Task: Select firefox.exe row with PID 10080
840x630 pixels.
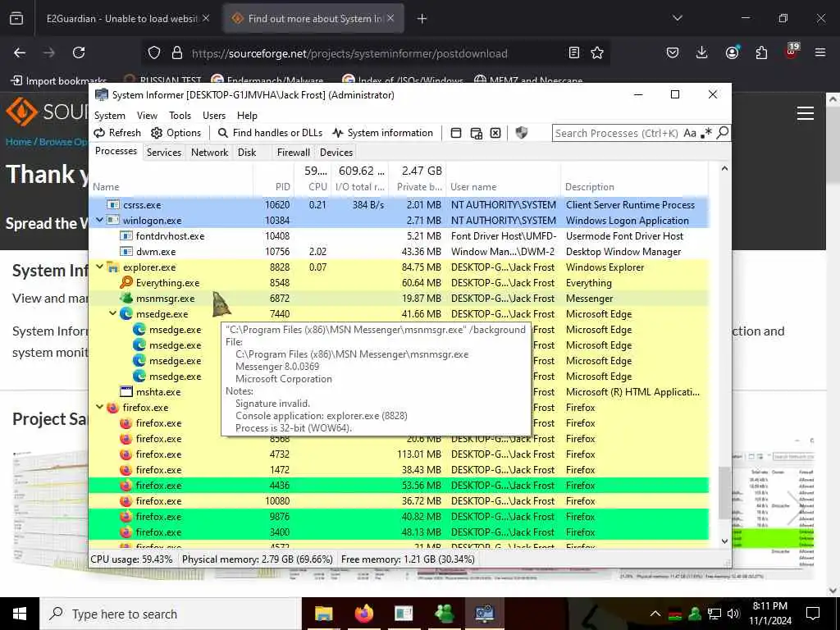Action: tap(399, 501)
